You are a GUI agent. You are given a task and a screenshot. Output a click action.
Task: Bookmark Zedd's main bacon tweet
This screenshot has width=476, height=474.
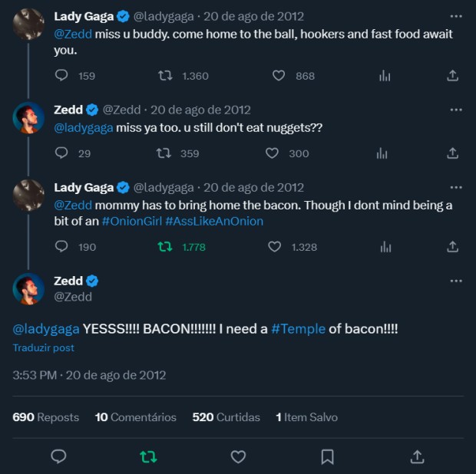[327, 457]
